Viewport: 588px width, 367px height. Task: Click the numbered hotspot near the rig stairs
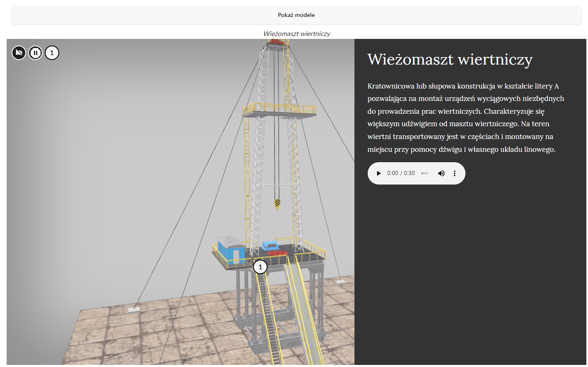click(260, 267)
